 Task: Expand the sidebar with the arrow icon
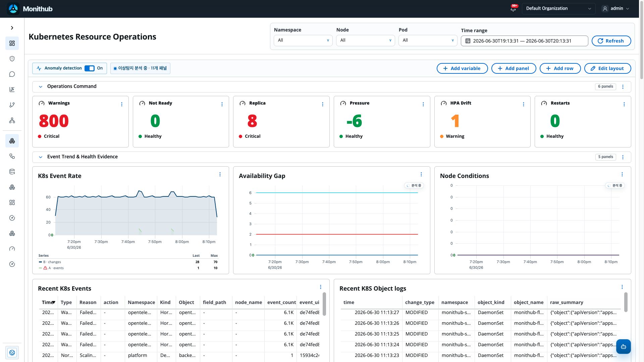tap(12, 28)
